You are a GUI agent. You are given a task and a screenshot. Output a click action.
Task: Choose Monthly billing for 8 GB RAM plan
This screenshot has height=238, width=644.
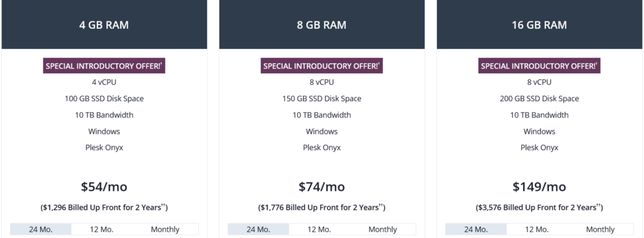(x=383, y=229)
